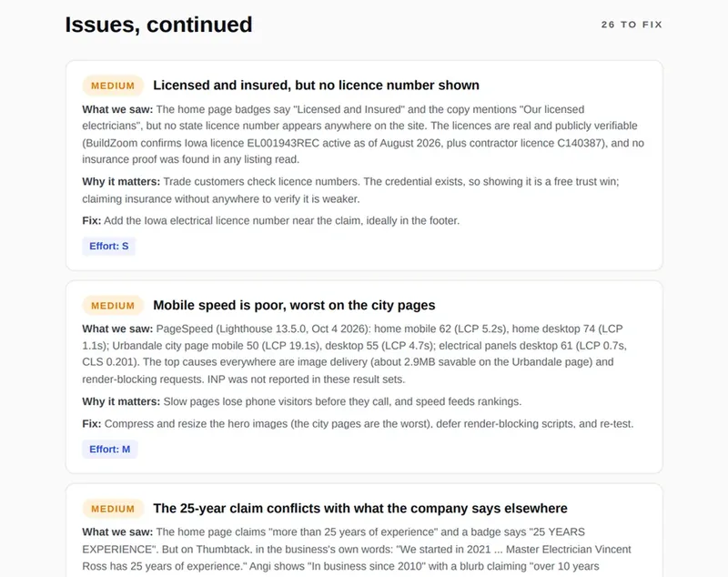
Task: Open the 'Licensed and insured, but no licence number shown' title
Action: tap(316, 86)
